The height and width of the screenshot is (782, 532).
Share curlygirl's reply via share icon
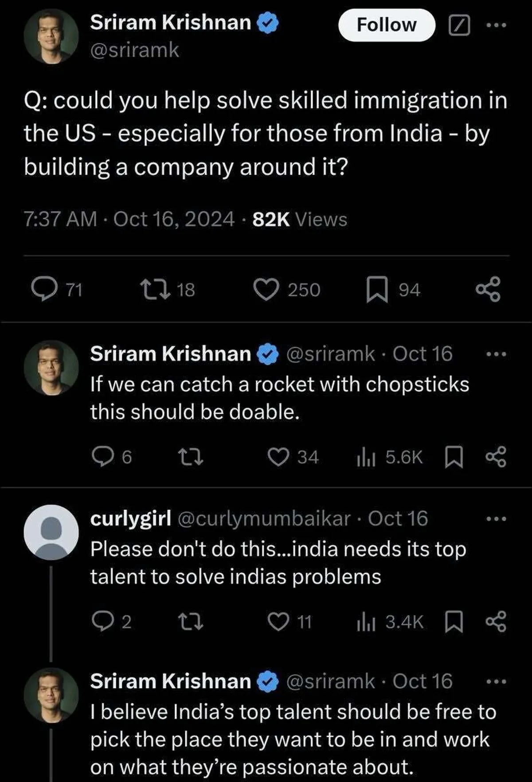tap(496, 622)
